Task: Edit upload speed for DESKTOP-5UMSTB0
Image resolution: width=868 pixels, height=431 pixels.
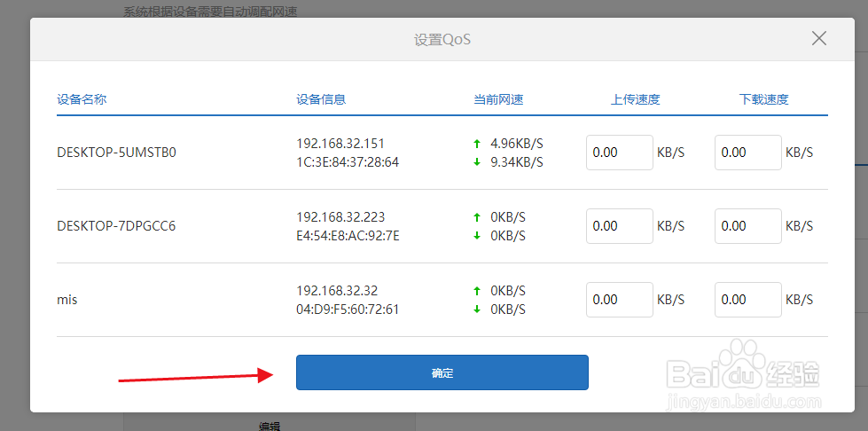Action: (620, 153)
